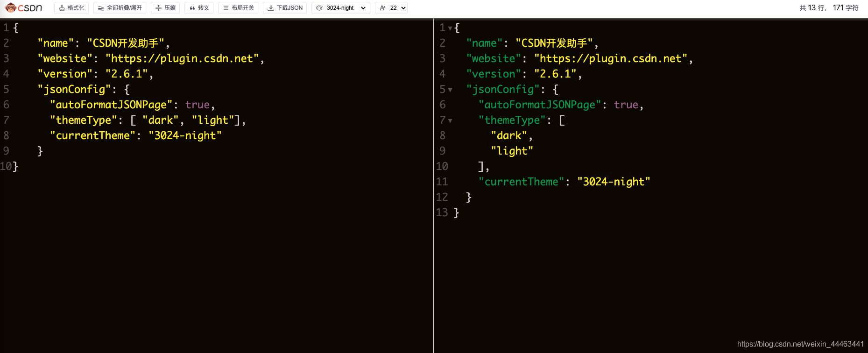Click the compress icon on 压缩
The width and height of the screenshot is (868, 353).
click(158, 8)
